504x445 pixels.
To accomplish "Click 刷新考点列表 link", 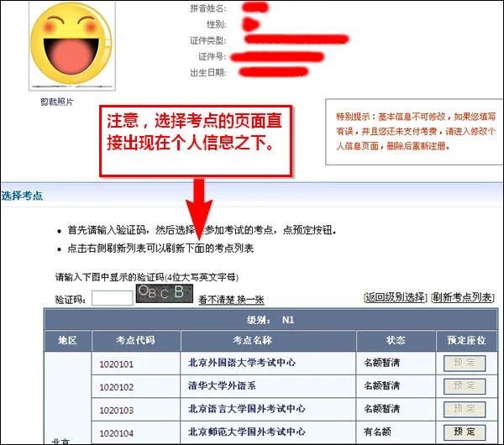I will [x=462, y=297].
